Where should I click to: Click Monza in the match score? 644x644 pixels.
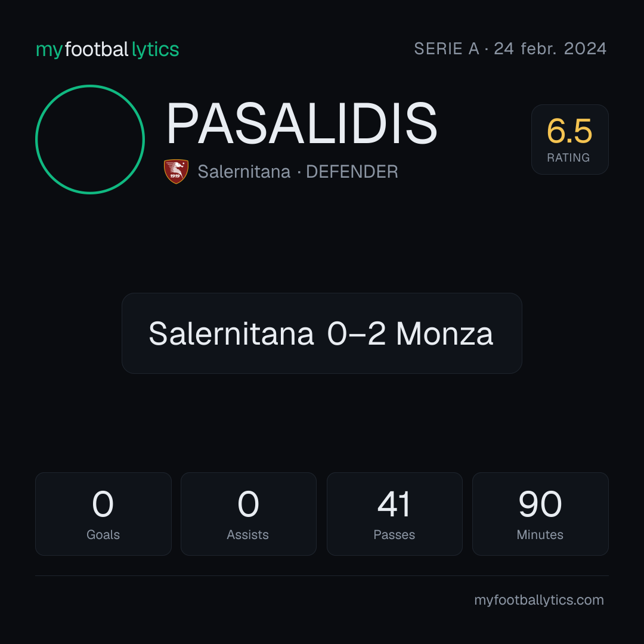(444, 333)
